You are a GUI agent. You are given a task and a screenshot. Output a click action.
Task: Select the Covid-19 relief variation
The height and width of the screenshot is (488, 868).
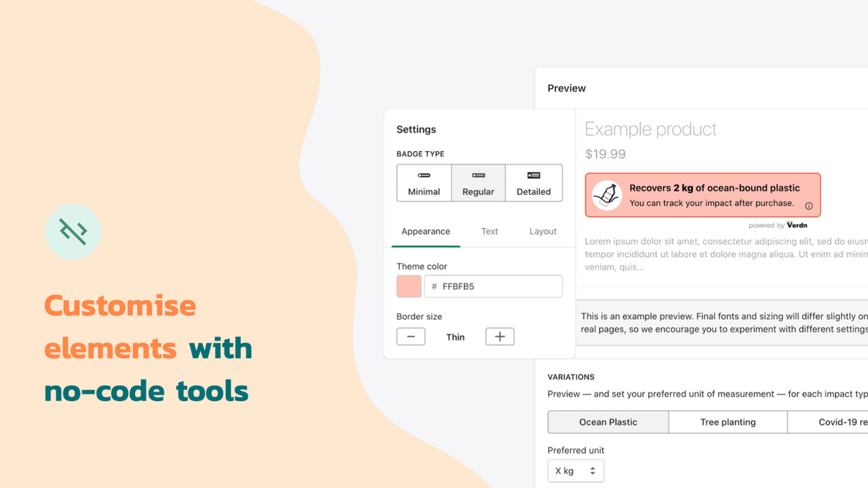[x=841, y=422]
